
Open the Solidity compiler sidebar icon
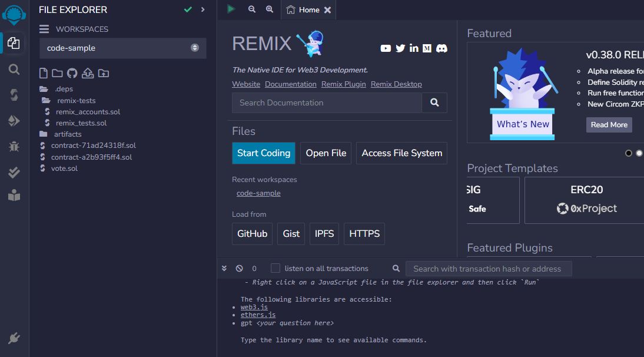click(14, 95)
